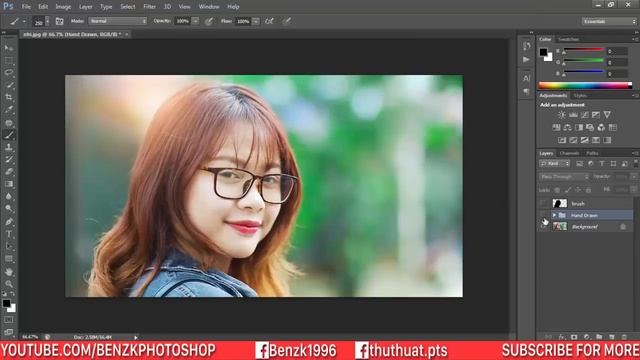Switch to the Styles tab
640x360 pixels.
(x=580, y=96)
